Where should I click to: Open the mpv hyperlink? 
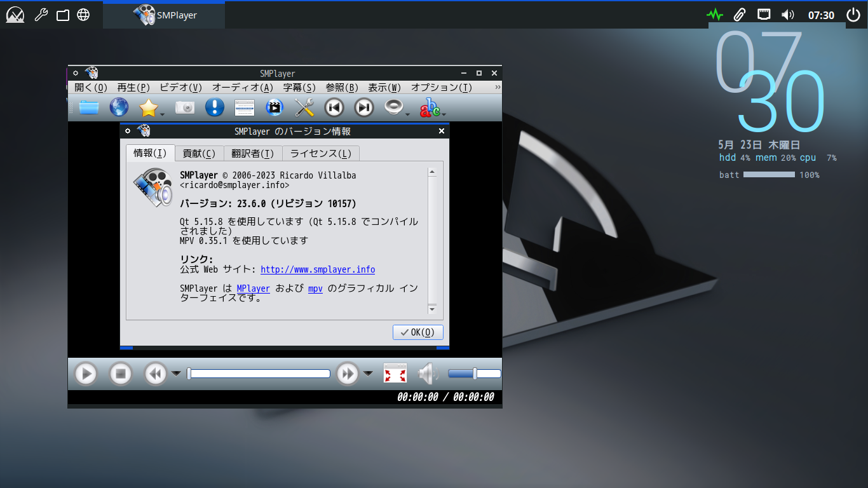tap(315, 288)
